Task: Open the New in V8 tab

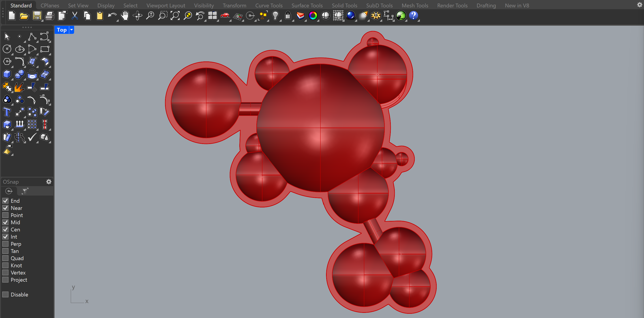Action: coord(517,5)
